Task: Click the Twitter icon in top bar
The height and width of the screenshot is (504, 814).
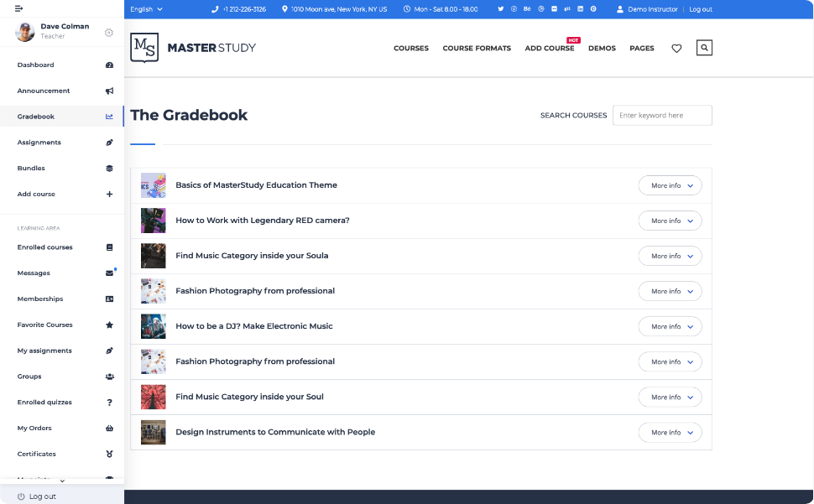Action: coord(501,9)
